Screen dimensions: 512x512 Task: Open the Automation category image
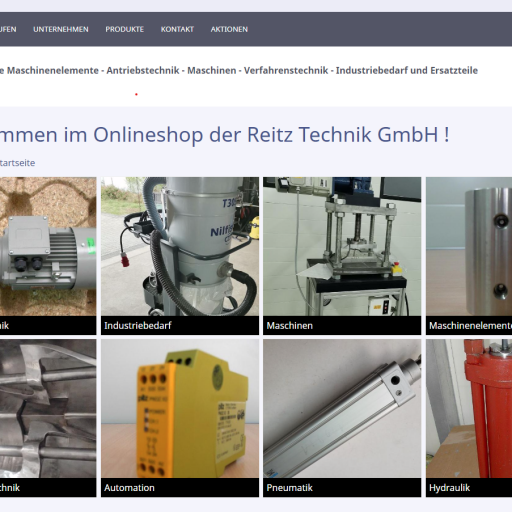click(x=180, y=409)
